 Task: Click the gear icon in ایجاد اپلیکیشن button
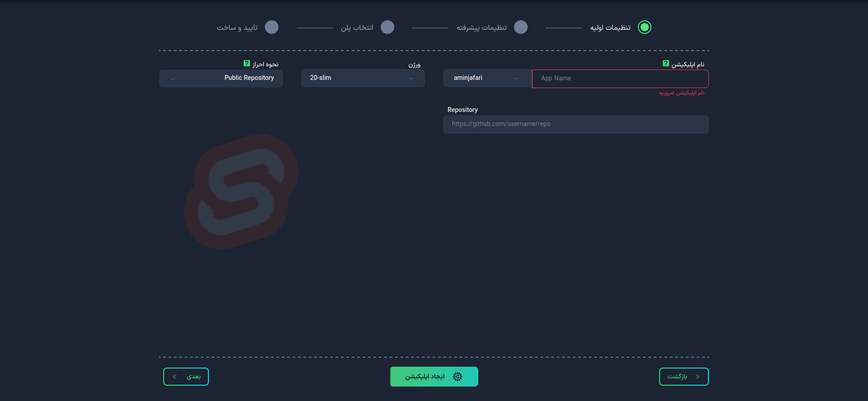[x=458, y=377]
